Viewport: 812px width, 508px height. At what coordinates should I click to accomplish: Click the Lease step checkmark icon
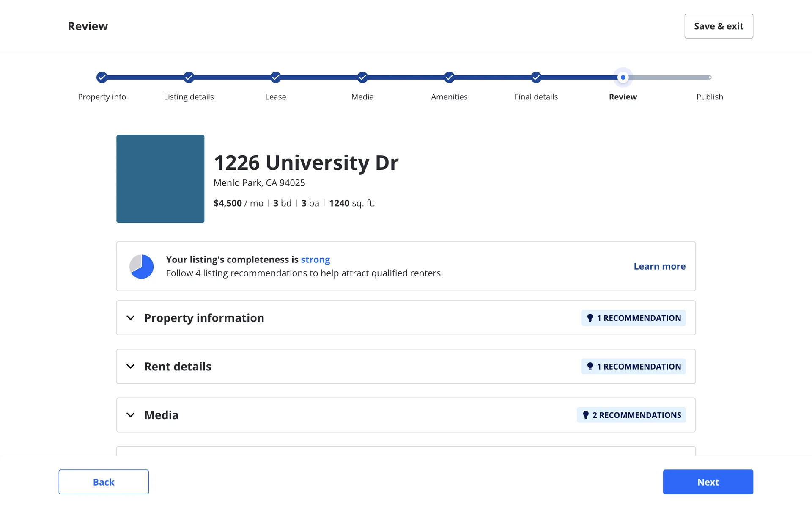276,77
